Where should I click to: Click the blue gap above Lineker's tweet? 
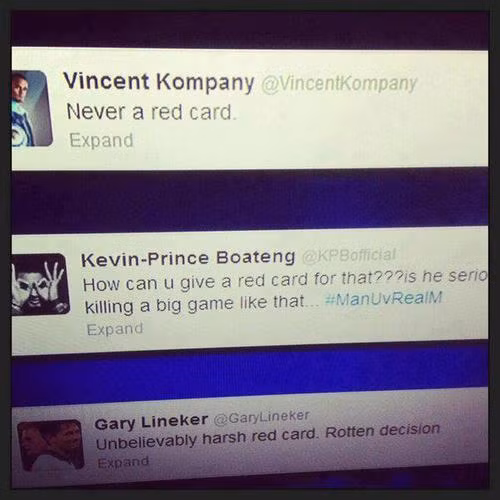[250, 373]
